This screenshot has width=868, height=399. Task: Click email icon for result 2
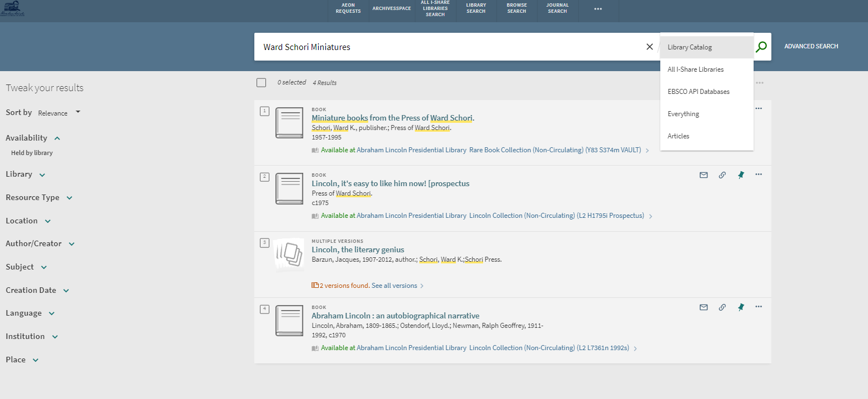pyautogui.click(x=704, y=174)
